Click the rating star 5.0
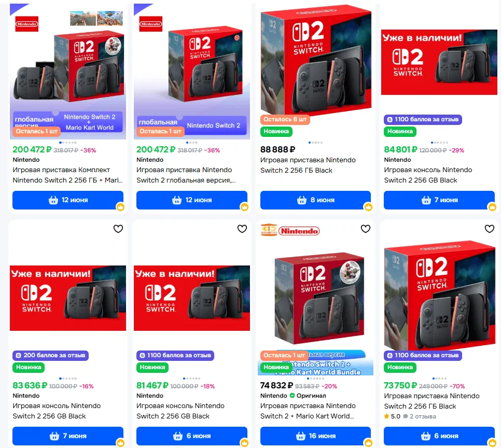 click(x=386, y=416)
